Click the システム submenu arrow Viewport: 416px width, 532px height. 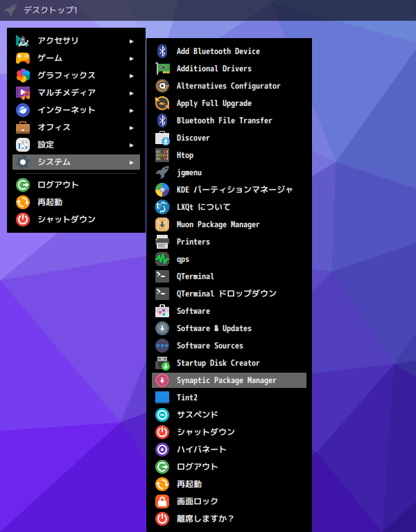click(132, 163)
